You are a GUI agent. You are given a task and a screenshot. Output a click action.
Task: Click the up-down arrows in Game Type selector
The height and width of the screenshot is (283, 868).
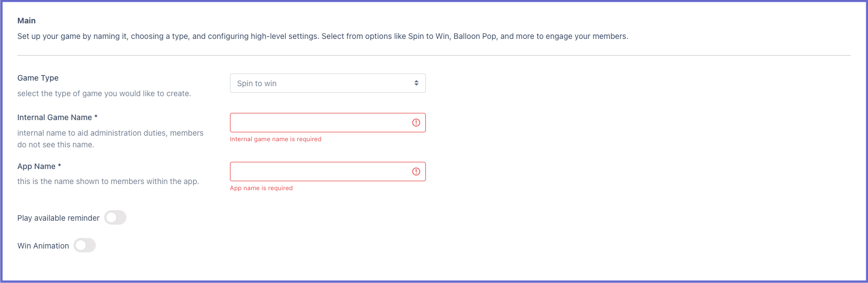pyautogui.click(x=416, y=83)
